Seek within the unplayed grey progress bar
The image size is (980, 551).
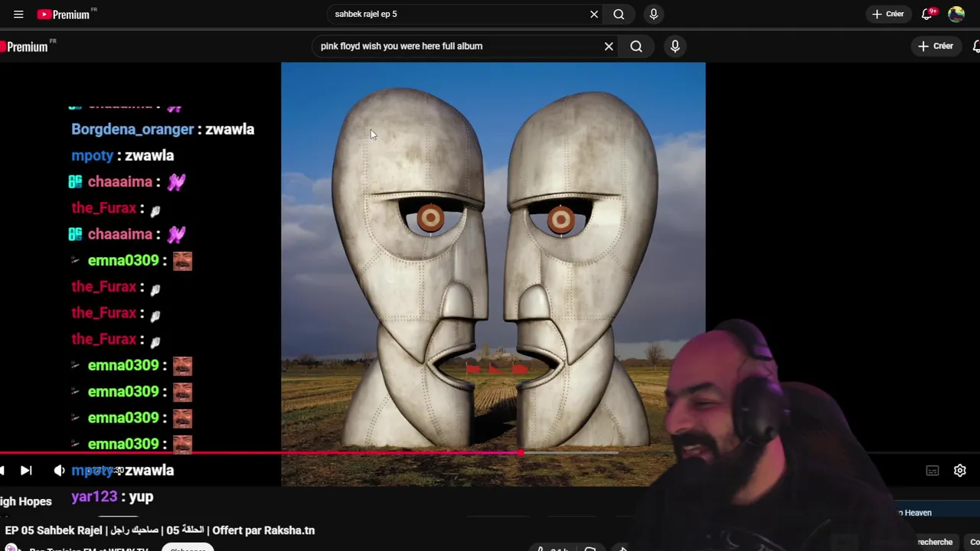[570, 453]
